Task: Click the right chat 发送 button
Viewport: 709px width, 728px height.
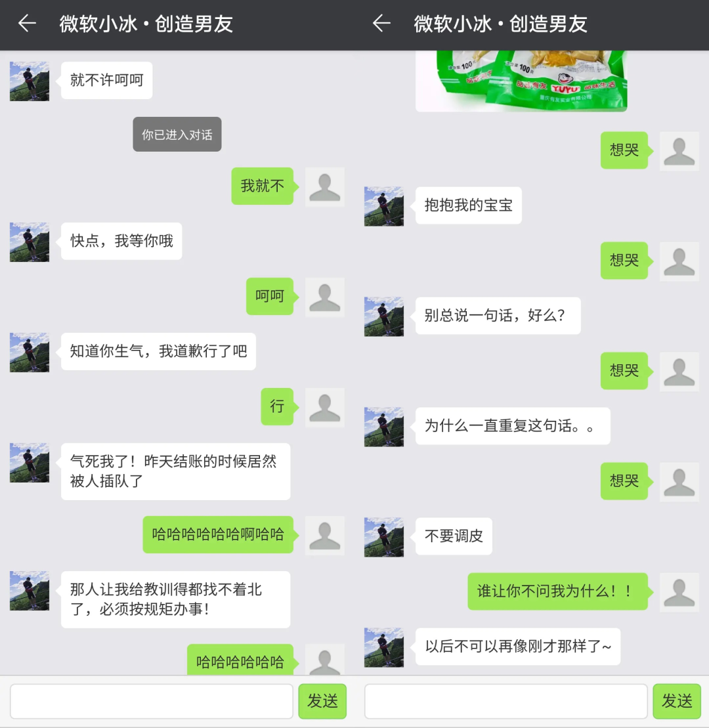Action: coord(676,701)
